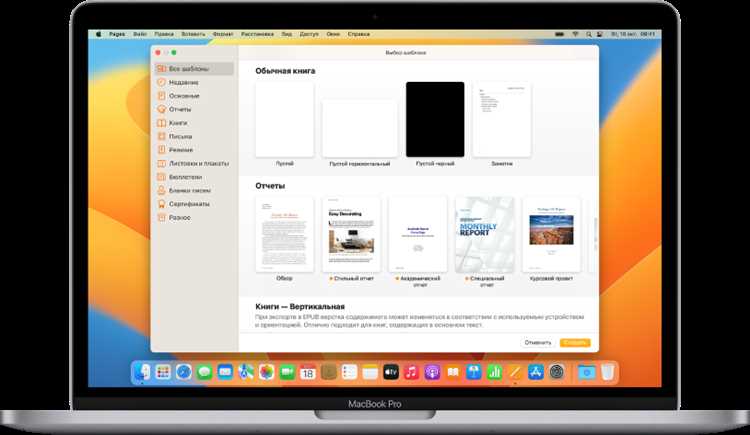Open Calendar icon showing 18

coord(308,372)
